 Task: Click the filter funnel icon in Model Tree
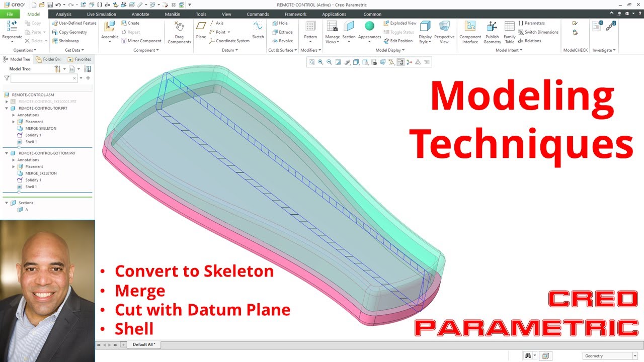pos(7,78)
